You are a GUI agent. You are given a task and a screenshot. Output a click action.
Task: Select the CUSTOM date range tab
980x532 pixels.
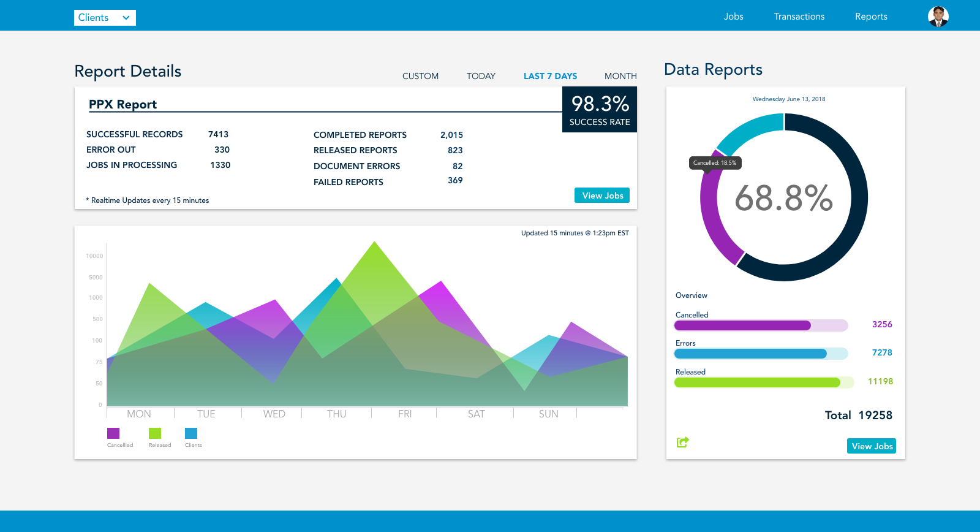pyautogui.click(x=420, y=76)
